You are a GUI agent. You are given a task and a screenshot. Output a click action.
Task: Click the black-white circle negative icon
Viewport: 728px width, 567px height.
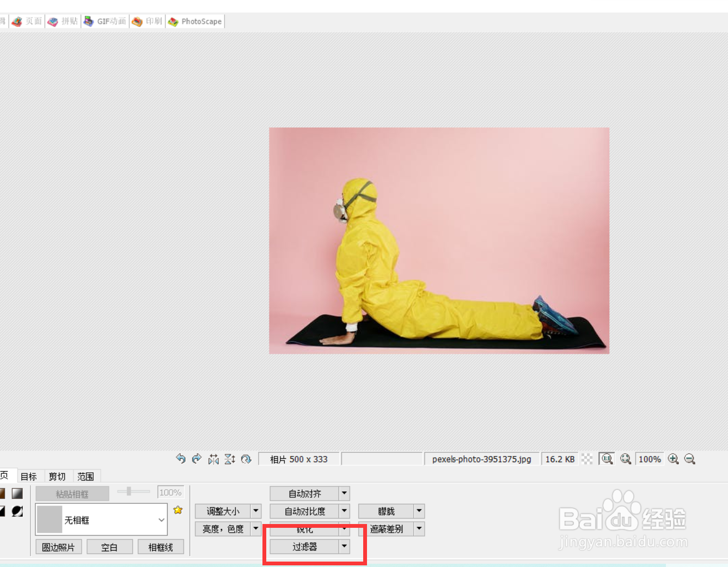point(17,511)
